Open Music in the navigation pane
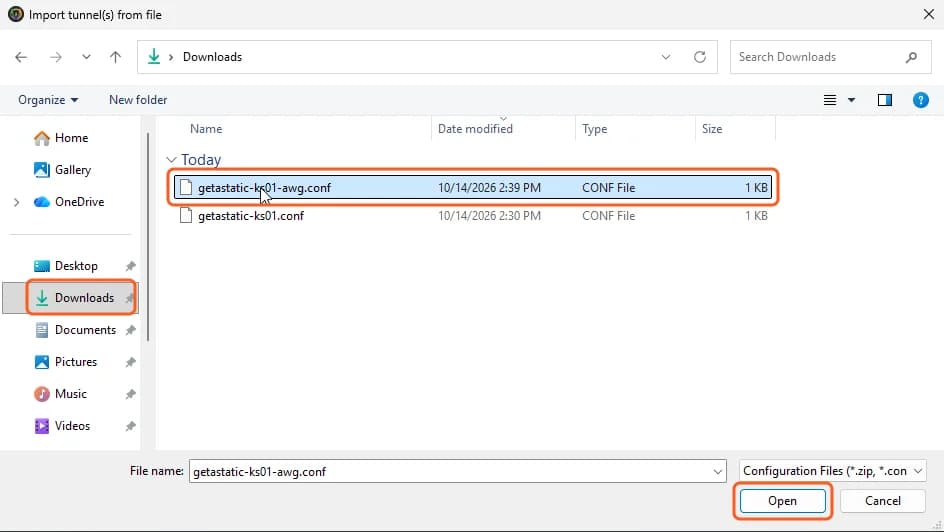This screenshot has height=532, width=944. pyautogui.click(x=60, y=394)
